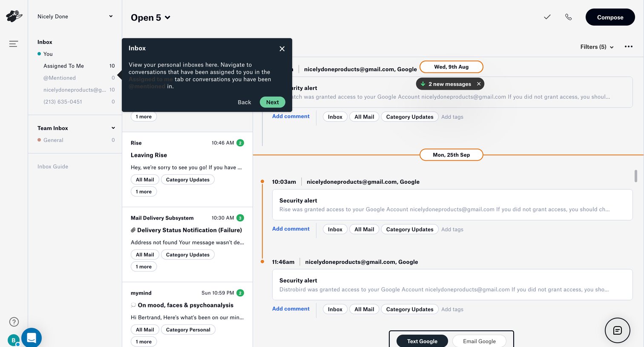Image resolution: width=644 pixels, height=347 pixels.
Task: Open the Security alert Rise access message
Action: [x=452, y=205]
